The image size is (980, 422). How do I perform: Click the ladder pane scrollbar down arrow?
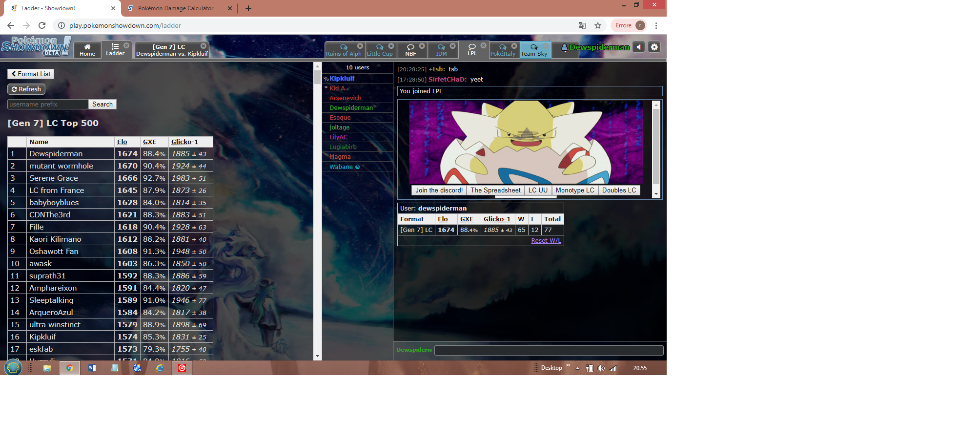coord(317,356)
